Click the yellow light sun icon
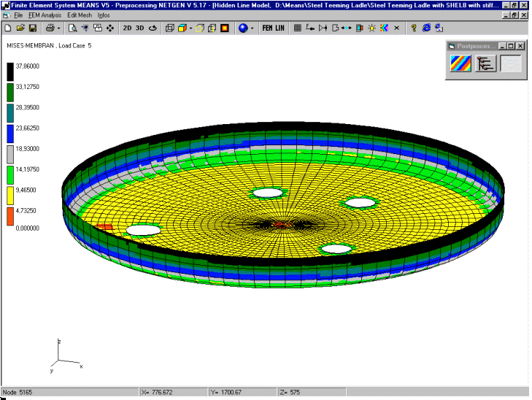Viewport: 532px width, 400px height. 372,28
